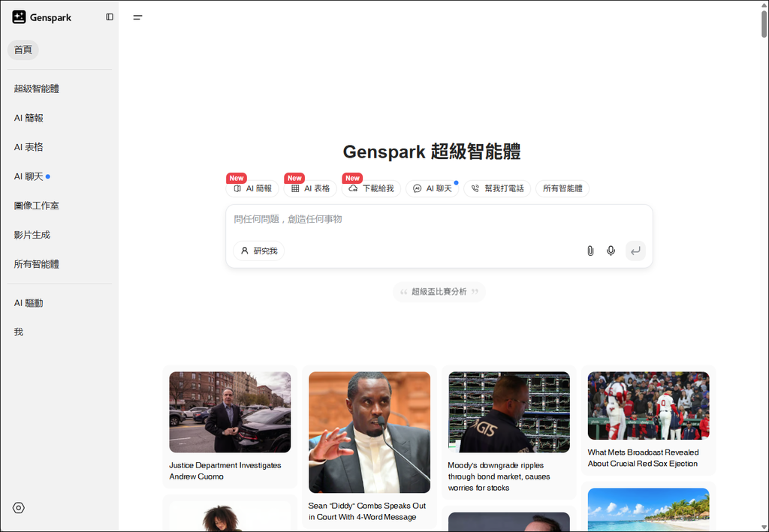Screen dimensions: 769x532
Task: Open settings hexagon icon at sidebar bottom
Action: click(x=19, y=508)
